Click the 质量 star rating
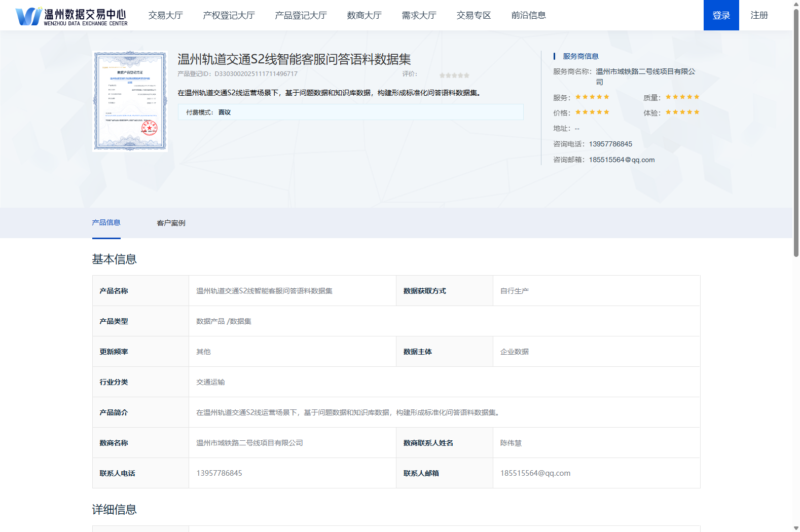 click(682, 97)
